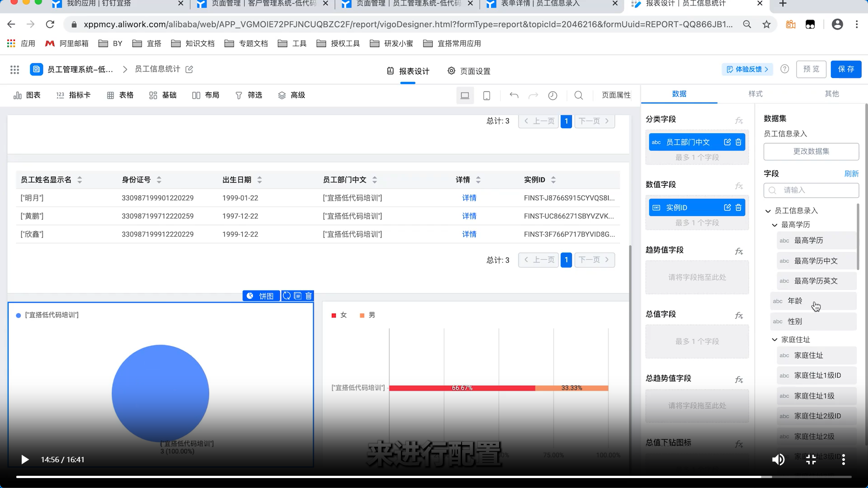This screenshot has width=868, height=488.
Task: Mute the video volume
Action: pyautogui.click(x=778, y=460)
